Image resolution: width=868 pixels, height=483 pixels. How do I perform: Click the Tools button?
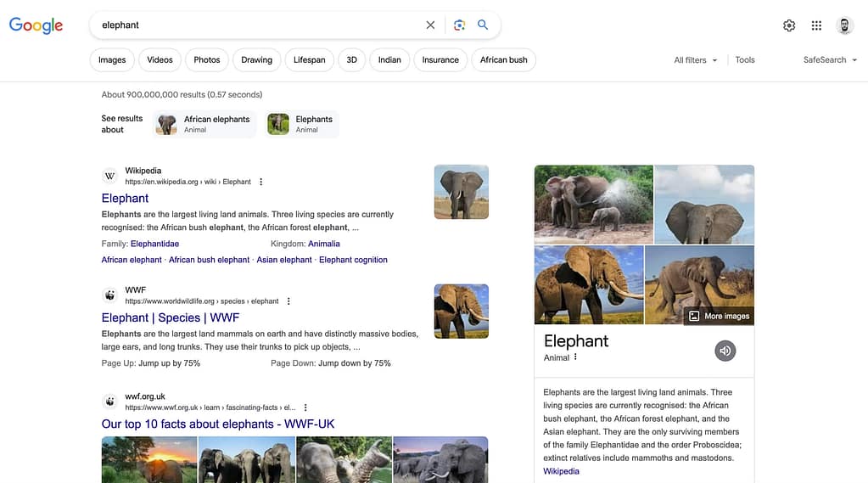(745, 60)
